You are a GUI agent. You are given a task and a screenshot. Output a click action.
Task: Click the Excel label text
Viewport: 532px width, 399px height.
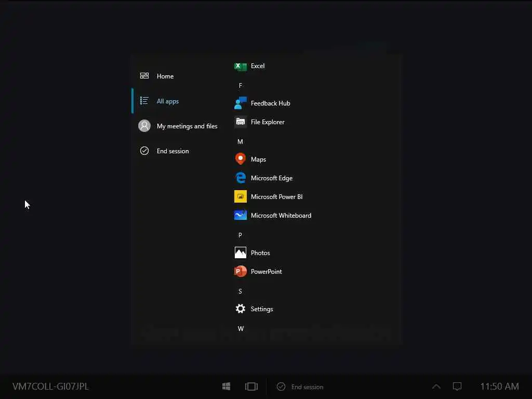pyautogui.click(x=258, y=66)
